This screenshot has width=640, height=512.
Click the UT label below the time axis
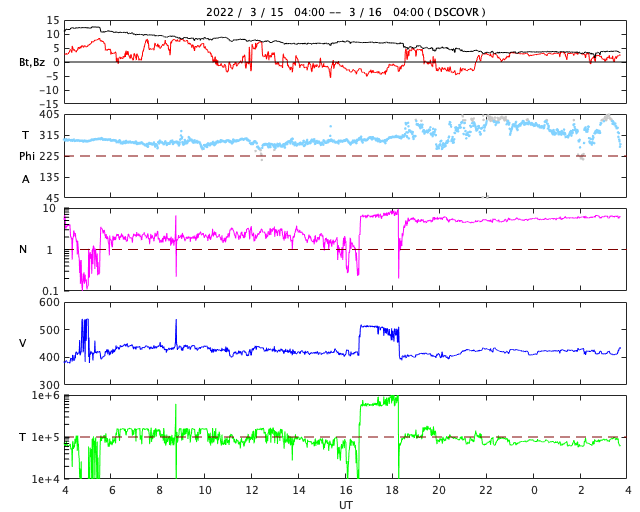346,505
